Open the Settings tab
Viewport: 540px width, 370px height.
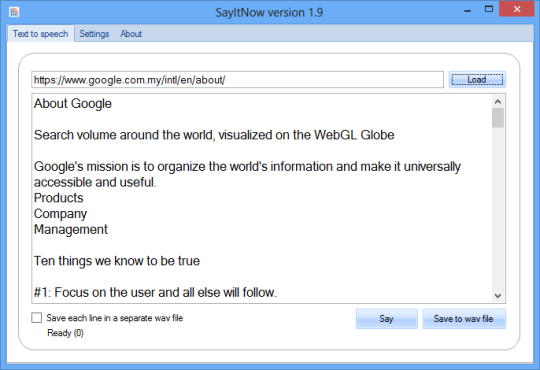(94, 34)
